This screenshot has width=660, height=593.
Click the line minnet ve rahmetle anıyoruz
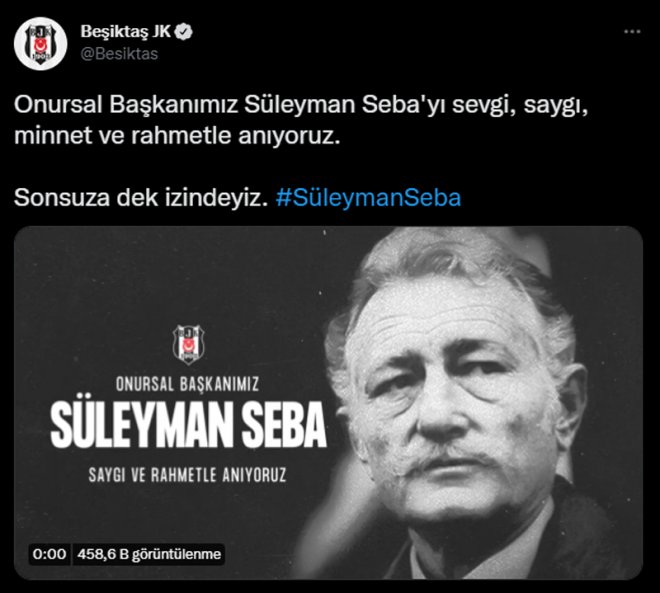(177, 136)
